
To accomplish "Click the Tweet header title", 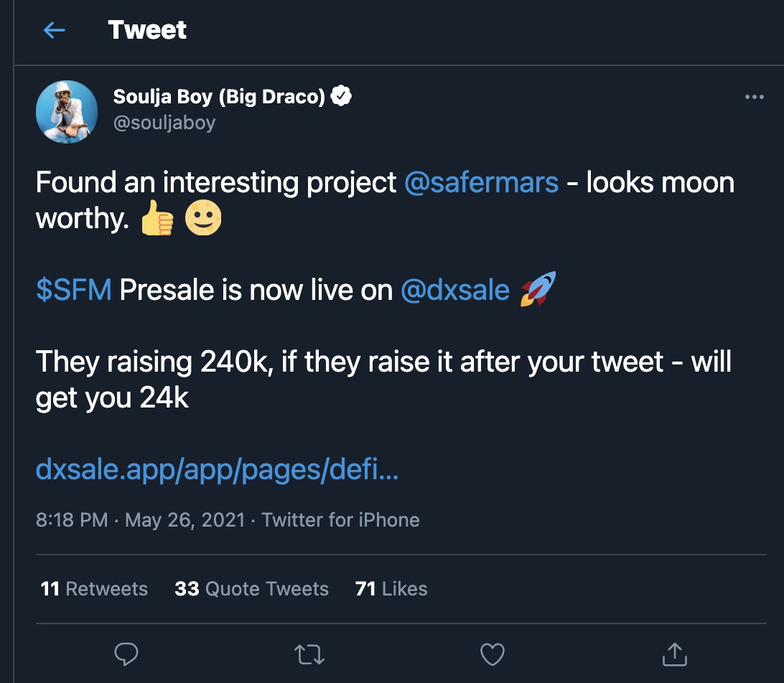I will [147, 30].
